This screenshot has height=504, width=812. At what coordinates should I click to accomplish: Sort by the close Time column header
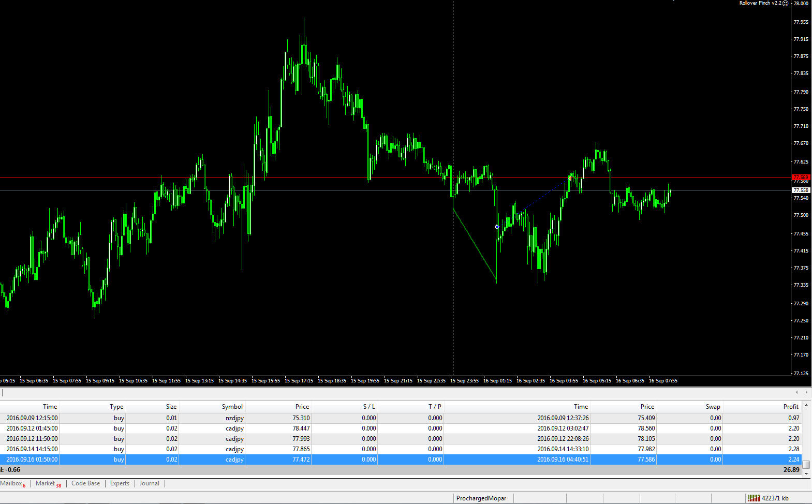click(x=517, y=407)
